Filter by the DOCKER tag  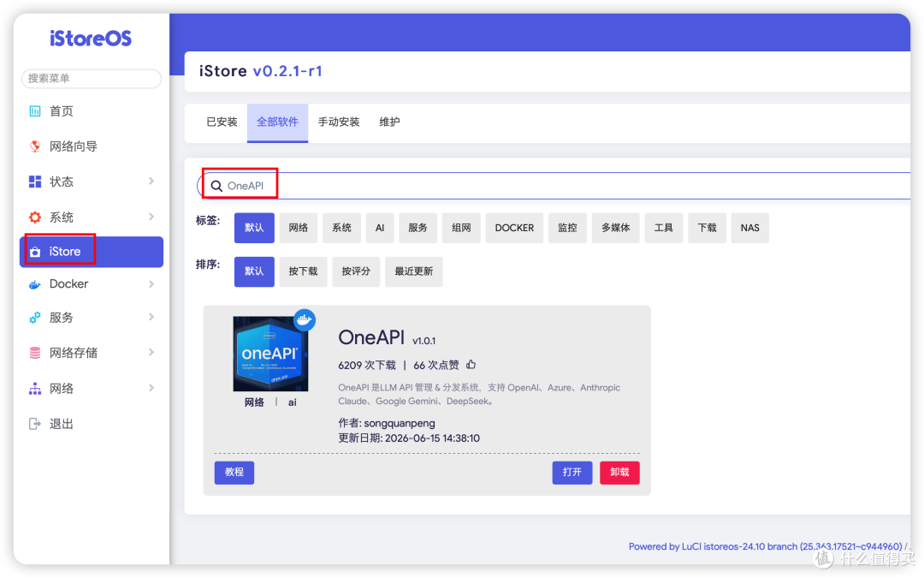tap(514, 228)
